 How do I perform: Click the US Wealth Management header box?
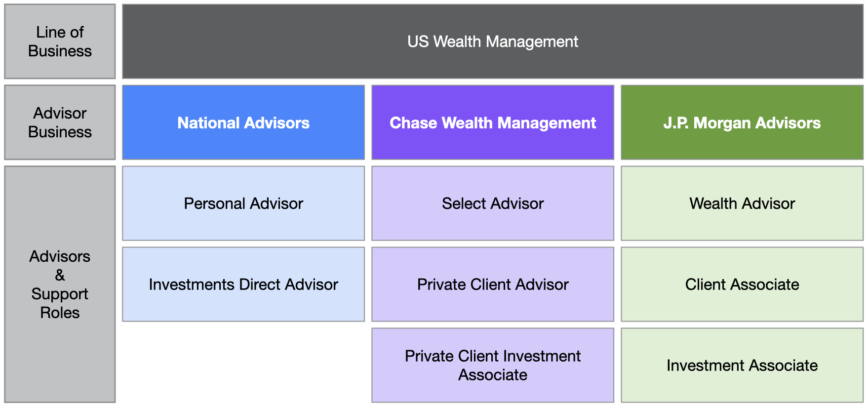(493, 41)
